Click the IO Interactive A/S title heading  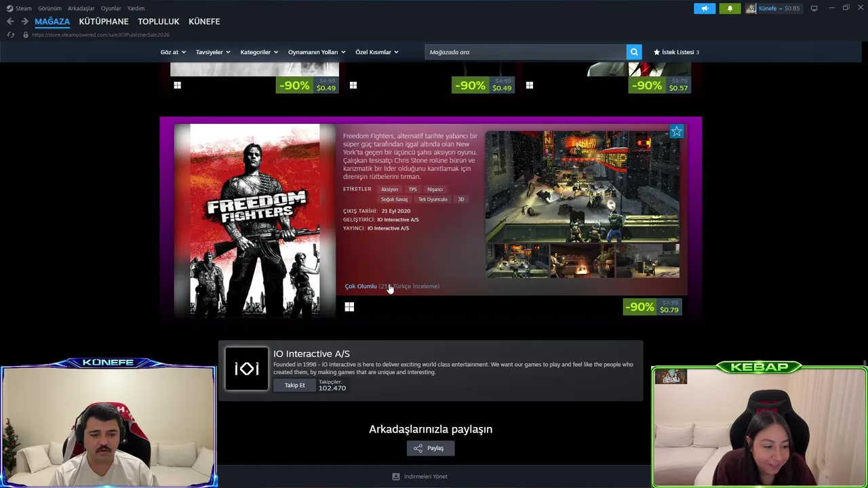click(311, 354)
